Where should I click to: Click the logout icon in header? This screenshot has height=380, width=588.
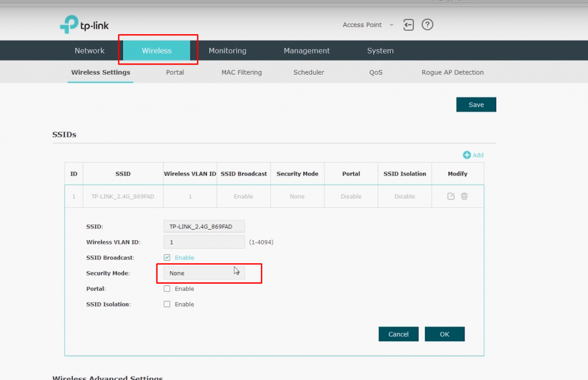(409, 25)
